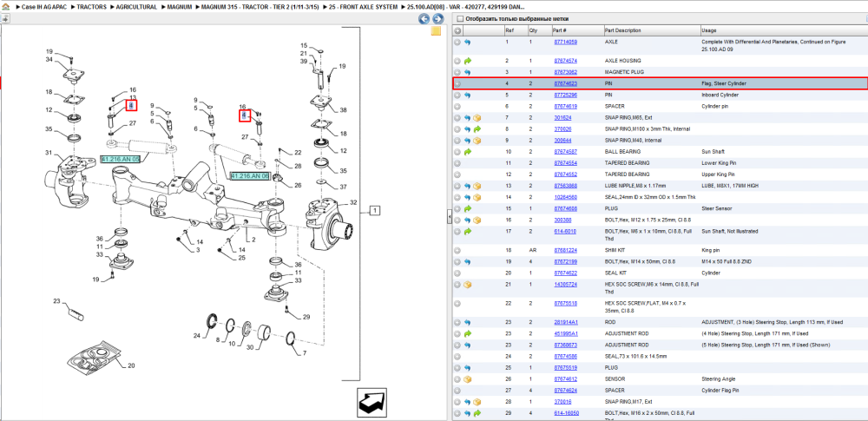The image size is (868, 421).
Task: Click blue arrow icon on part 10264560 row
Action: coord(467,197)
